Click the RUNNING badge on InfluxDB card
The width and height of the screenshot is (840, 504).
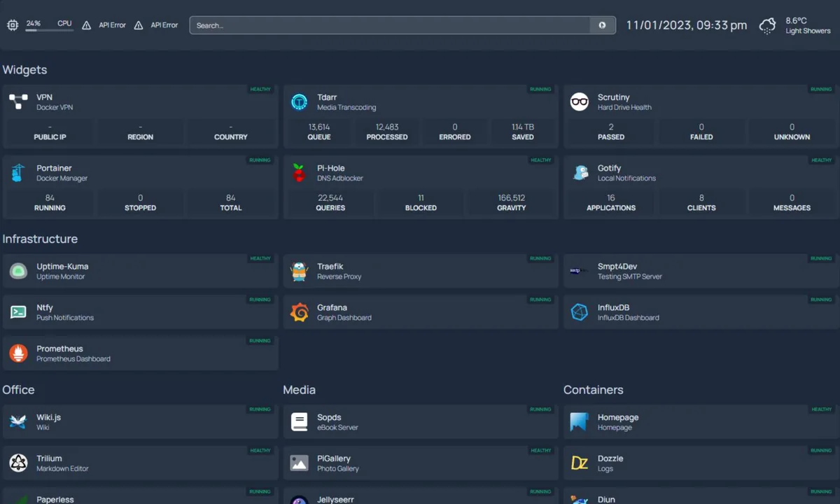coord(821,300)
